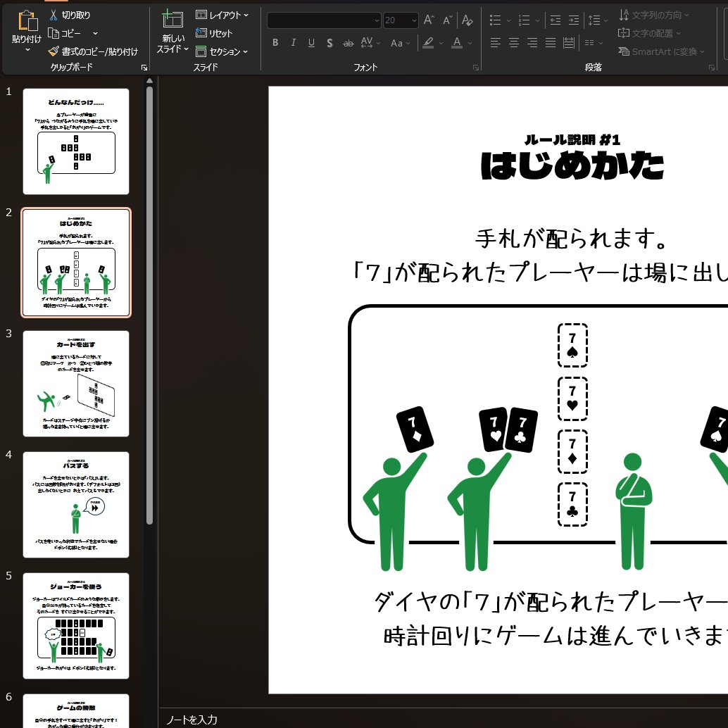The width and height of the screenshot is (728, 728).
Task: Apply distributed text alignment
Action: (x=569, y=43)
